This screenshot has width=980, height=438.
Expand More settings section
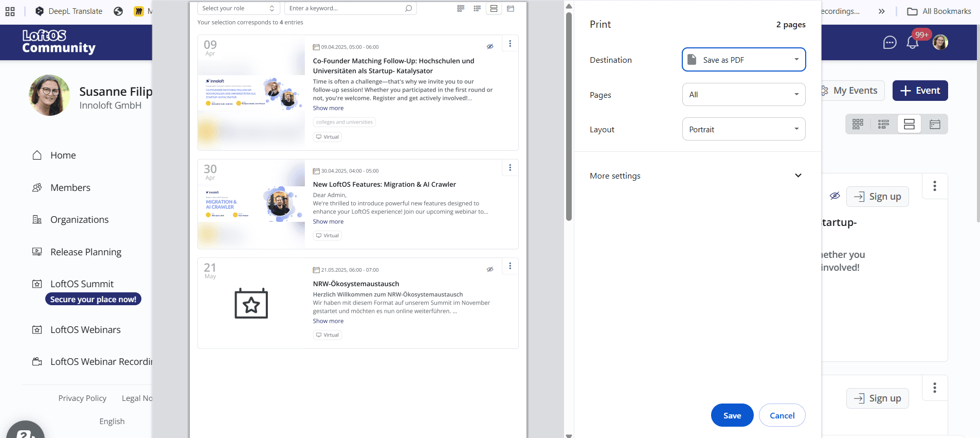[798, 176]
